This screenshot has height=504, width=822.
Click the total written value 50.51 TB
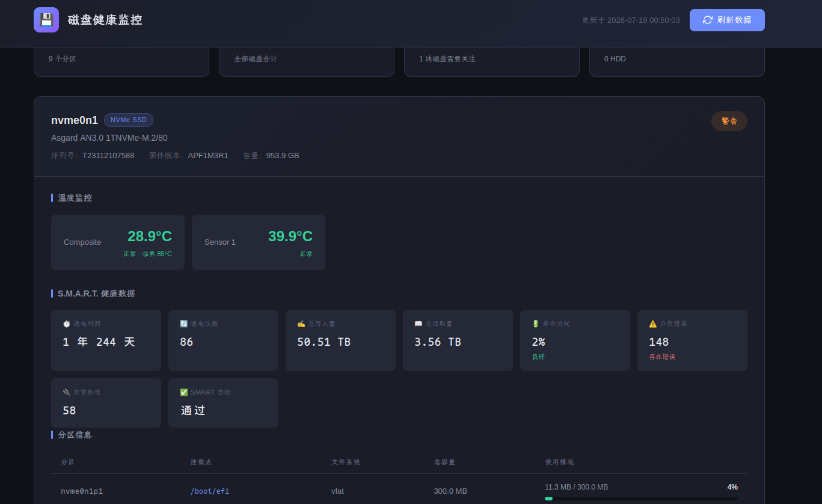point(324,342)
